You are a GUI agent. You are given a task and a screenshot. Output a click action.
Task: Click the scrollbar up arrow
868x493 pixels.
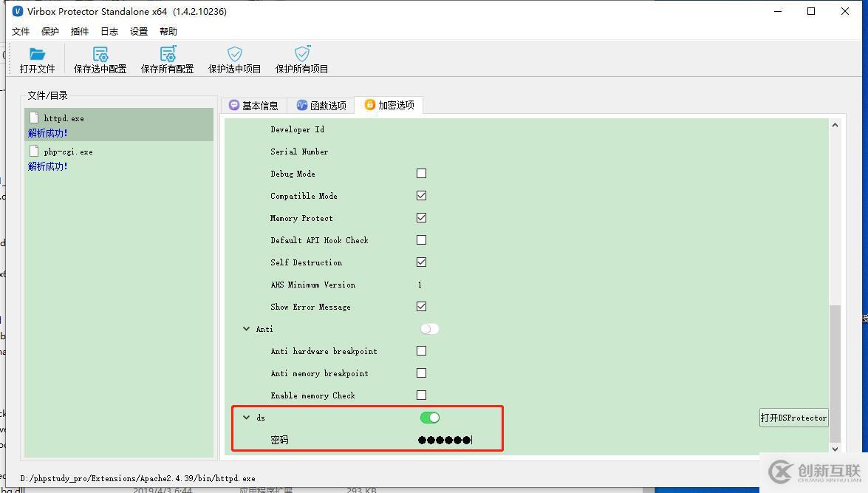pyautogui.click(x=835, y=125)
